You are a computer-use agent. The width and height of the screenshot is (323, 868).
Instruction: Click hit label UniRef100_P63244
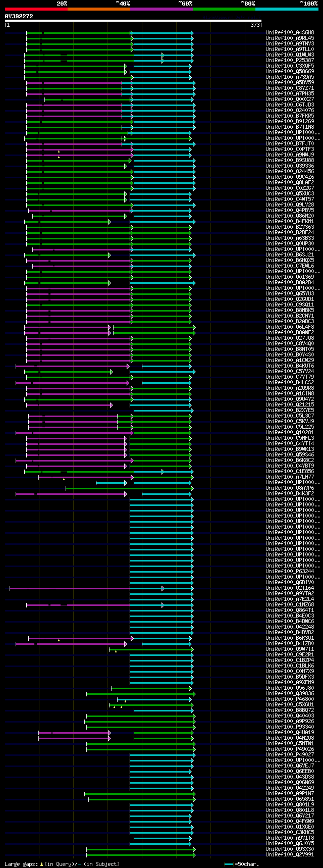290,571
